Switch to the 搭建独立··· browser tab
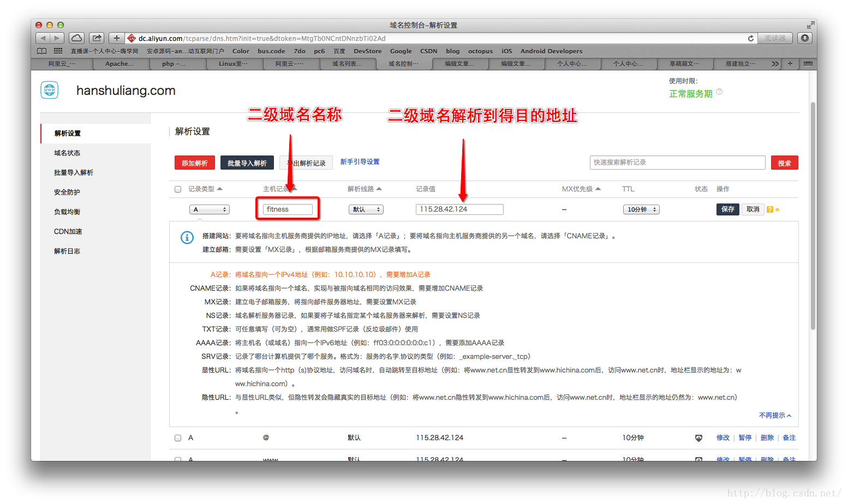 pyautogui.click(x=741, y=64)
